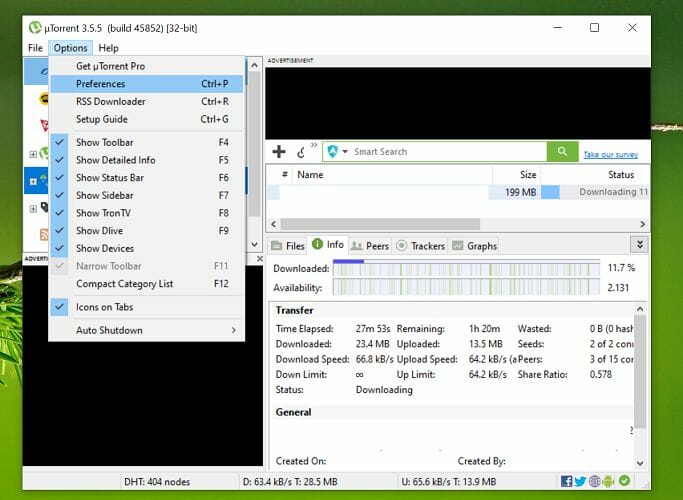Switch to the Files tab

(287, 246)
